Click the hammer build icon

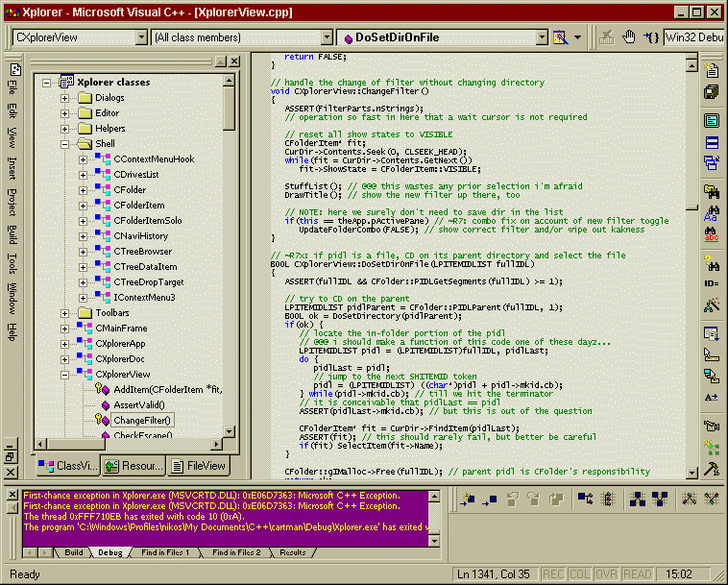712,470
